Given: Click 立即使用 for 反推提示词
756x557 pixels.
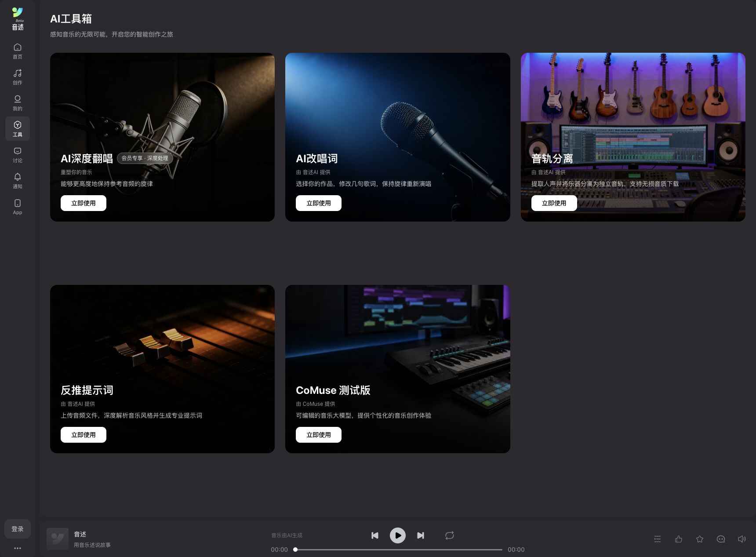Looking at the screenshot, I should point(84,435).
